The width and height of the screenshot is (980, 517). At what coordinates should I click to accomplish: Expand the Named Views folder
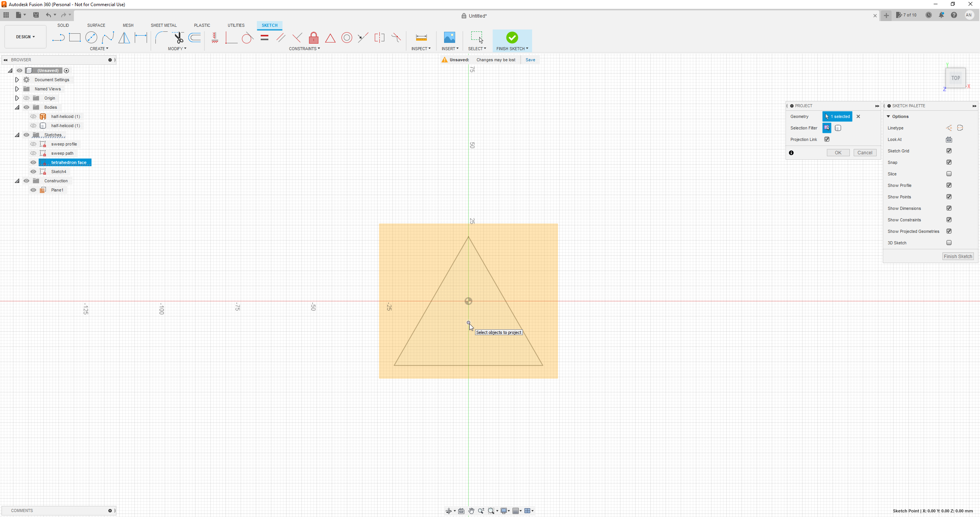17,88
